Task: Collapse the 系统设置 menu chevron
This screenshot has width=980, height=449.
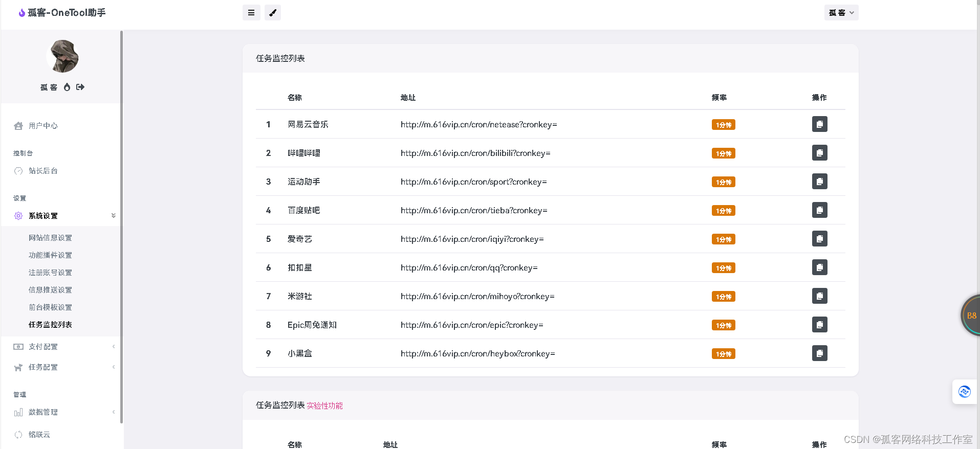Action: click(x=114, y=216)
